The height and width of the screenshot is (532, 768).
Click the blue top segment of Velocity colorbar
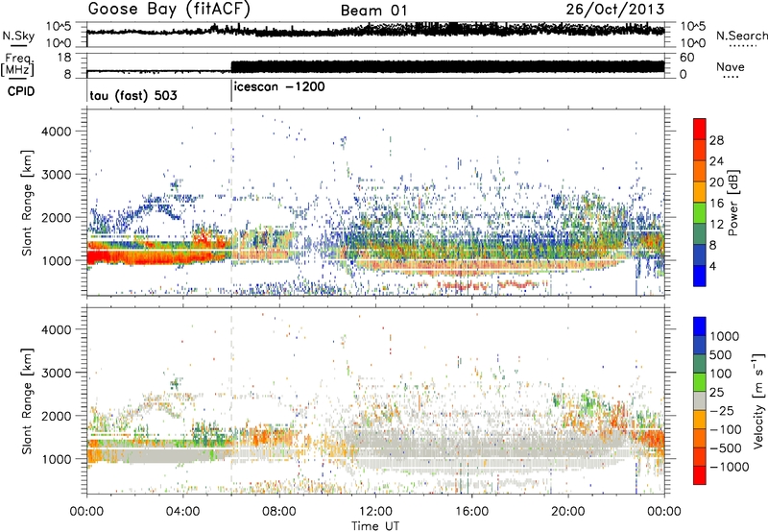click(x=700, y=326)
